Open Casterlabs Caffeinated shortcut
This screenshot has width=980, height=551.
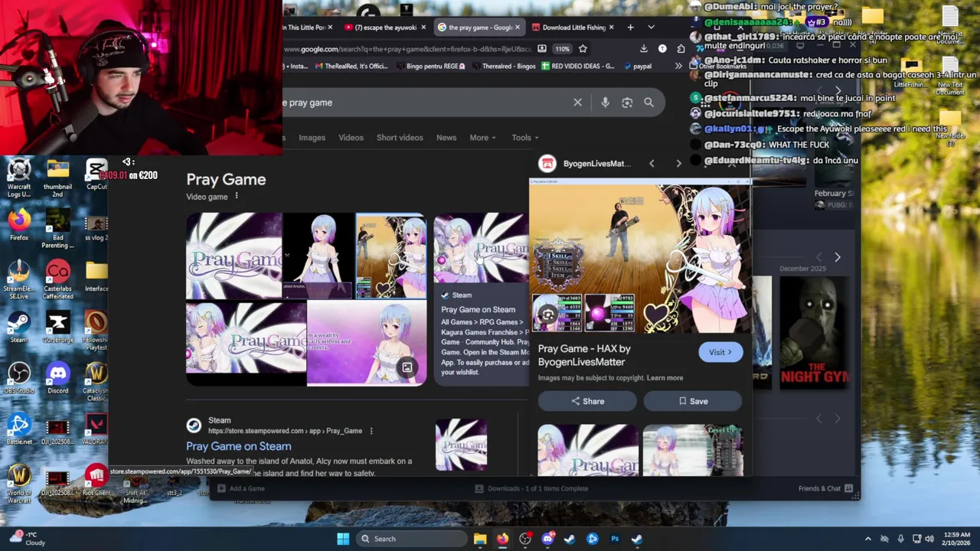[x=57, y=279]
